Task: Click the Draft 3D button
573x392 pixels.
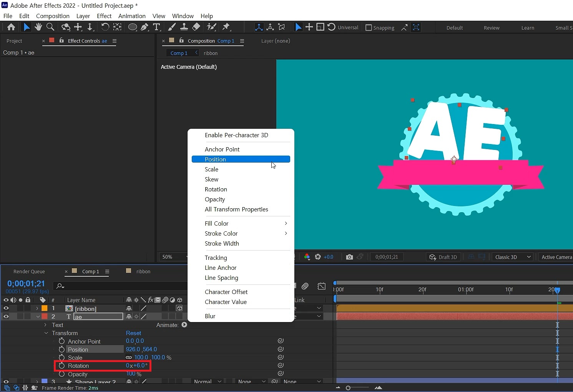Action: (443, 257)
